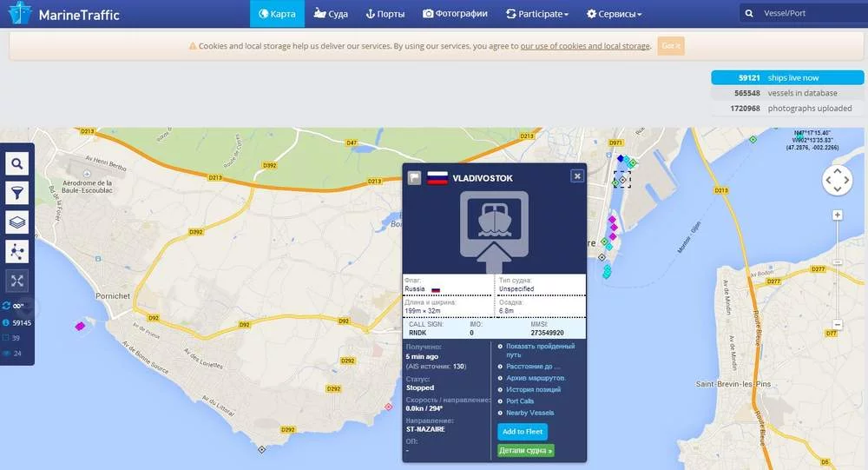Screen dimensions: 868x470
Task: Click the fullscreen expand arrows icon
Action: [17, 281]
